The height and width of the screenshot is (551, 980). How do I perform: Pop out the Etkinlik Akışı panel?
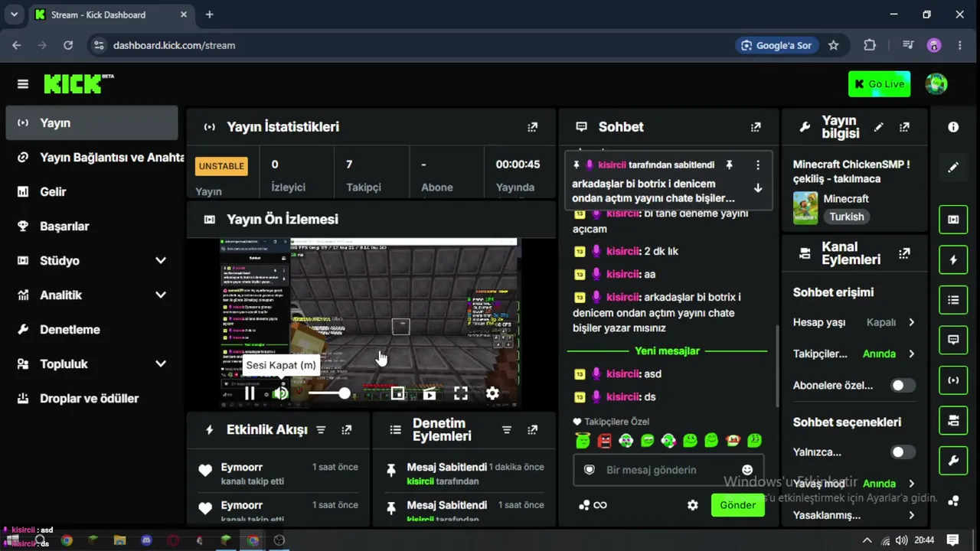[x=347, y=430]
